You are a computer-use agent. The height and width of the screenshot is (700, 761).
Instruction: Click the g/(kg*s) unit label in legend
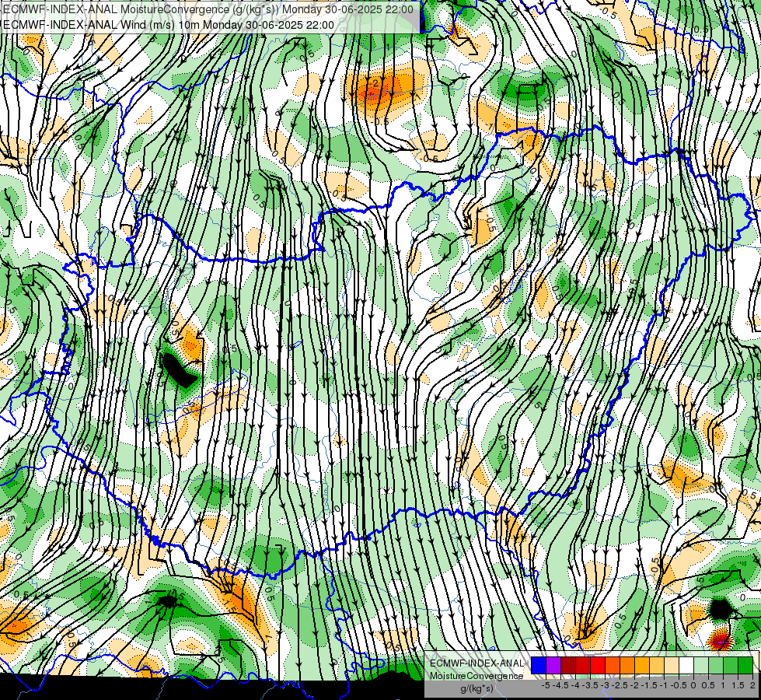(476, 688)
